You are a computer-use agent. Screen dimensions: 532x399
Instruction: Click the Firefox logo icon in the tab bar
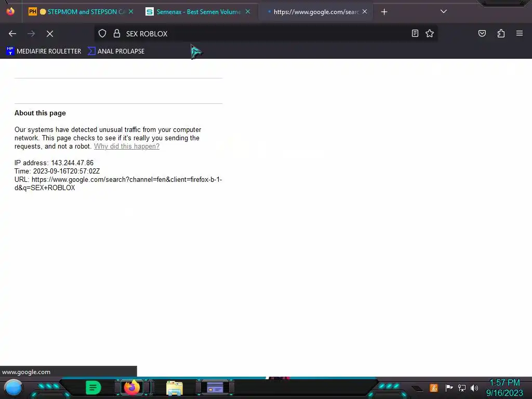click(x=10, y=11)
